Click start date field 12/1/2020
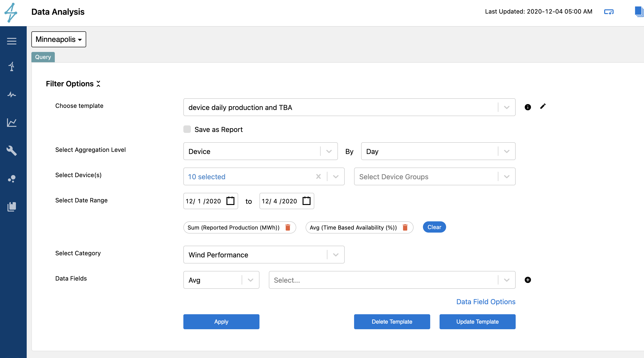 [x=211, y=201]
